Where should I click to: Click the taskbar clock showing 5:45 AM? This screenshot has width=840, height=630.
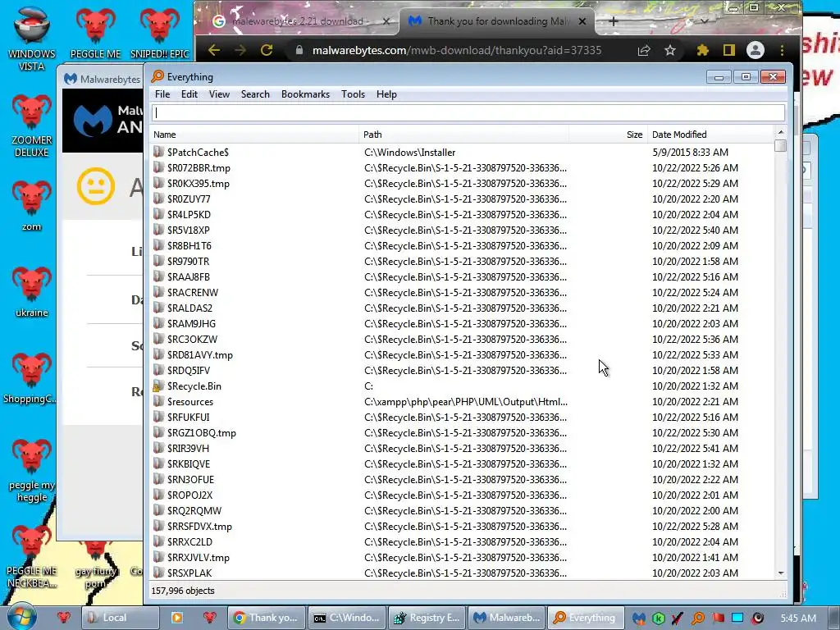point(797,619)
